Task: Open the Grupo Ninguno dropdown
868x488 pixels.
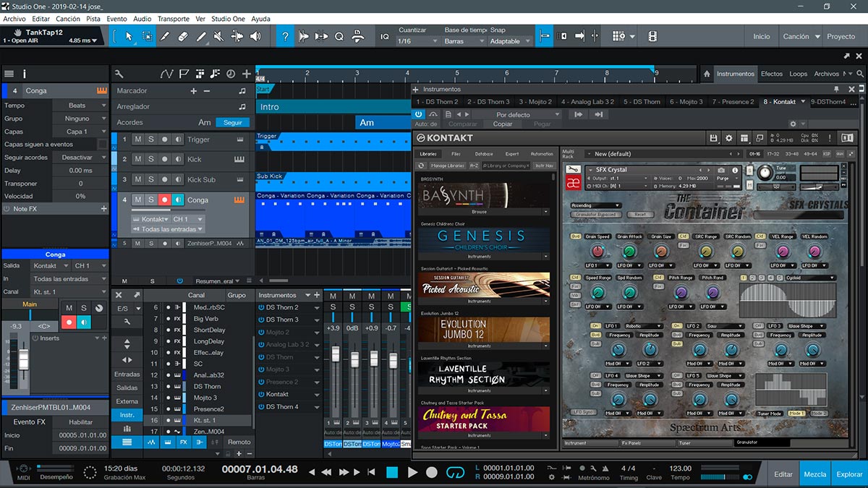Action: 80,119
